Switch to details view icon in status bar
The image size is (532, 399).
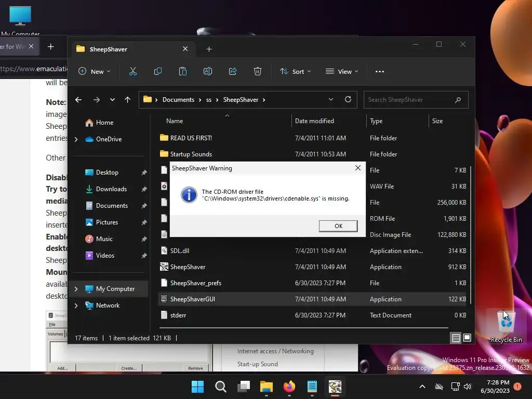point(456,338)
